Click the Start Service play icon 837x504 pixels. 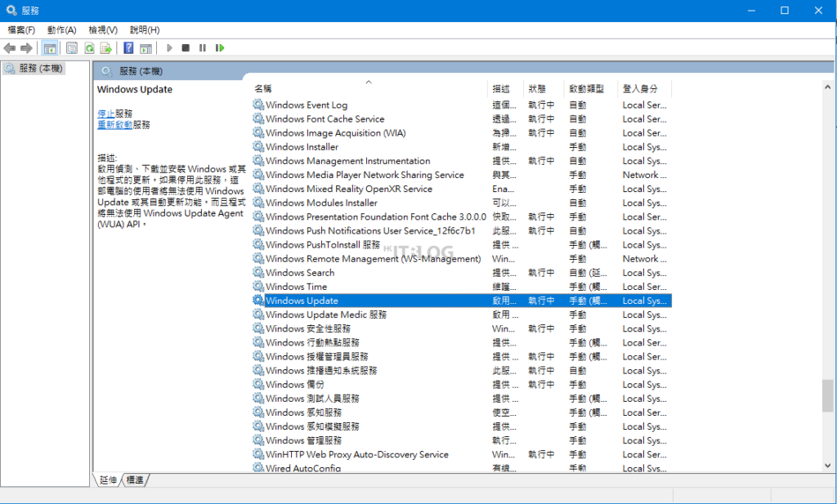pyautogui.click(x=169, y=48)
